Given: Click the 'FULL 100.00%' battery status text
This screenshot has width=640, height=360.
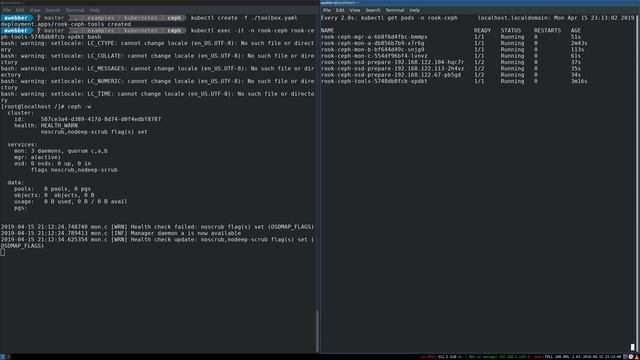Looking at the screenshot, I should click(x=557, y=357).
